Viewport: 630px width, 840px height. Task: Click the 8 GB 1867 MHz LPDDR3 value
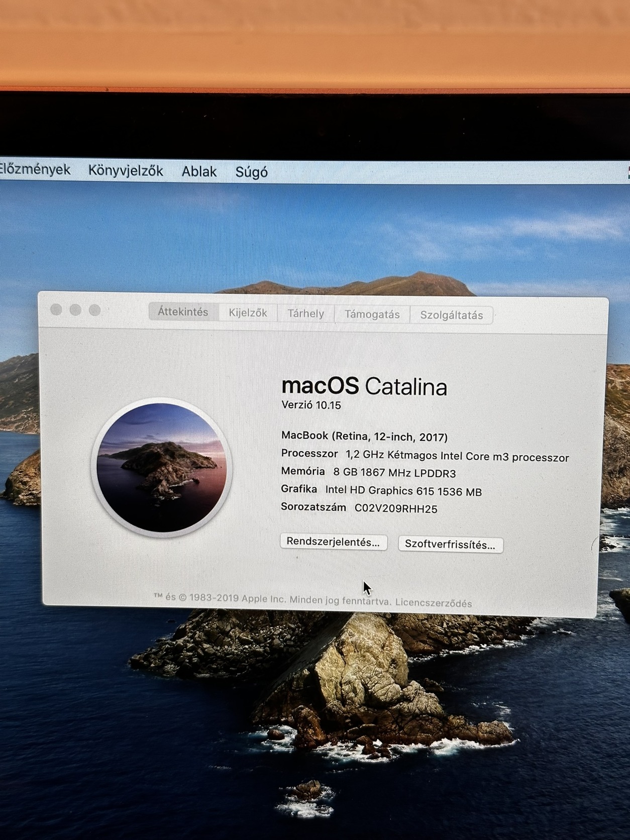(x=394, y=473)
